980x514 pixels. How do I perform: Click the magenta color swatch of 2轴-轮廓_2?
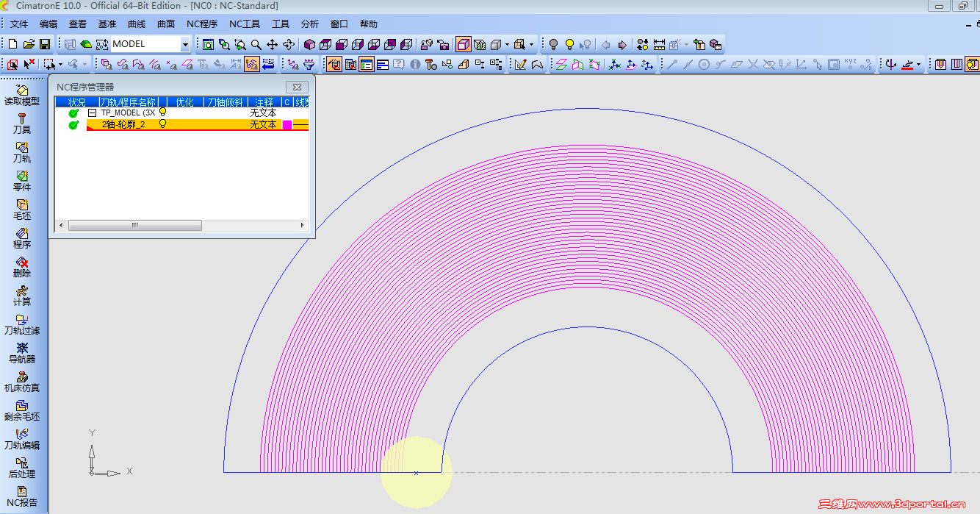coord(287,125)
